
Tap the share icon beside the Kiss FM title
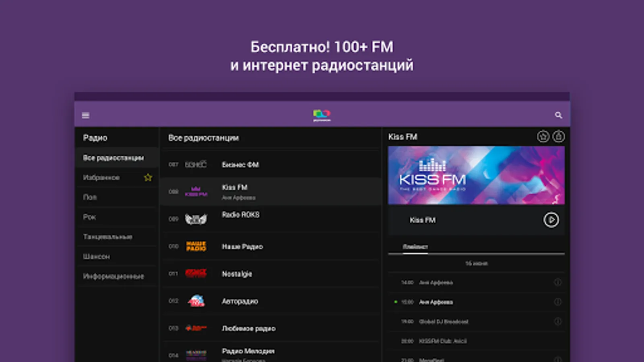click(559, 137)
